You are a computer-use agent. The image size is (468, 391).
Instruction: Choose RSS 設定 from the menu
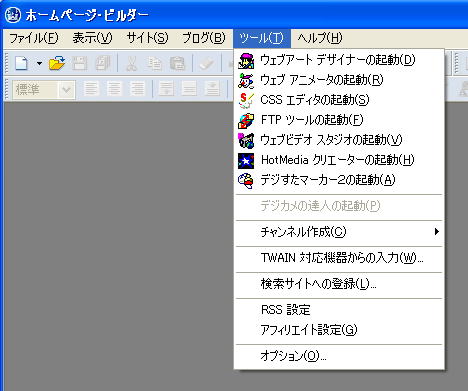[x=339, y=310]
